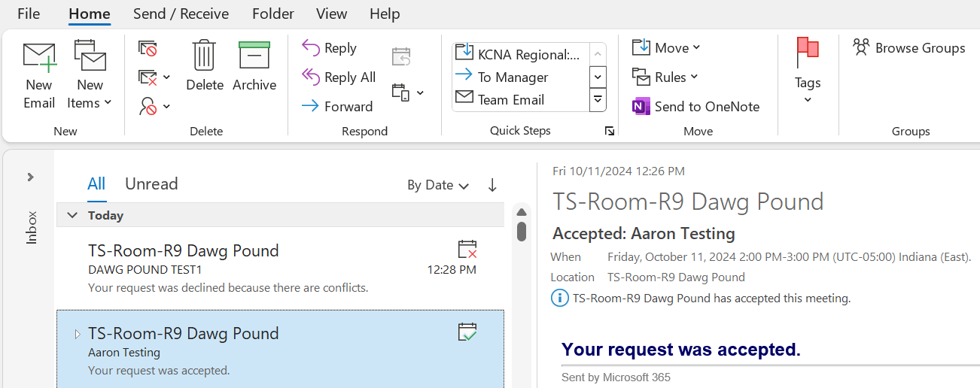This screenshot has width=980, height=388.
Task: Toggle sort order arrow in message list
Action: pos(492,185)
